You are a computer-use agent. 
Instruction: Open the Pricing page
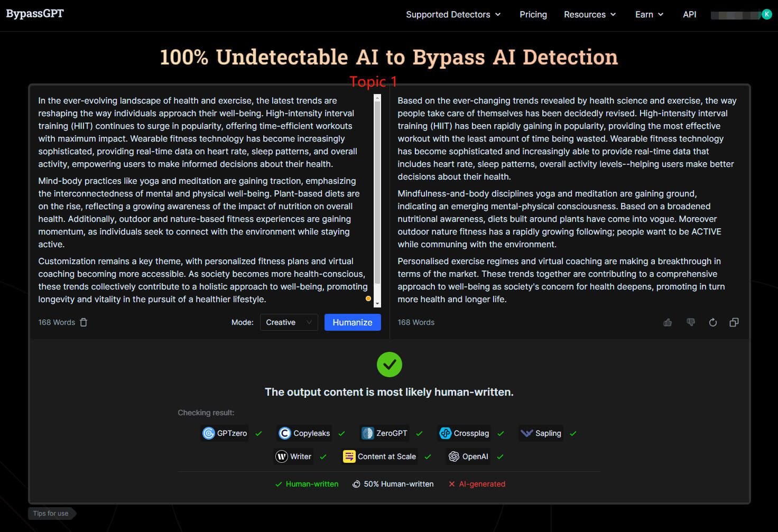pyautogui.click(x=533, y=14)
